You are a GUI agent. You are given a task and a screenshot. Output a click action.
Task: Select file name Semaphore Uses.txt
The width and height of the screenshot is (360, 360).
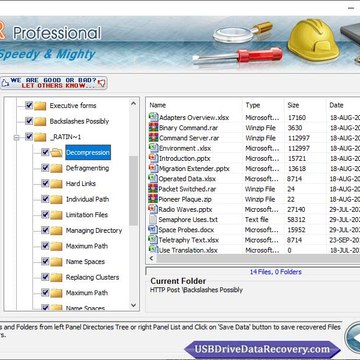pos(188,220)
